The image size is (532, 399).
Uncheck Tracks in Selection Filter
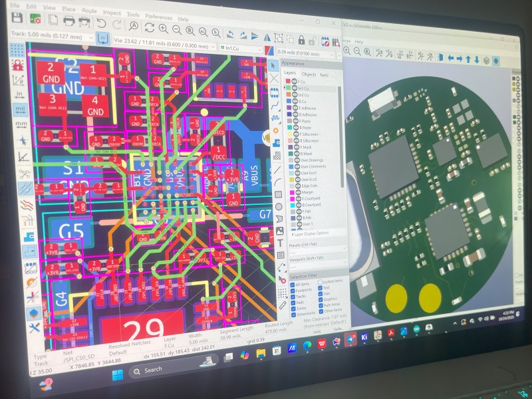coord(293,297)
